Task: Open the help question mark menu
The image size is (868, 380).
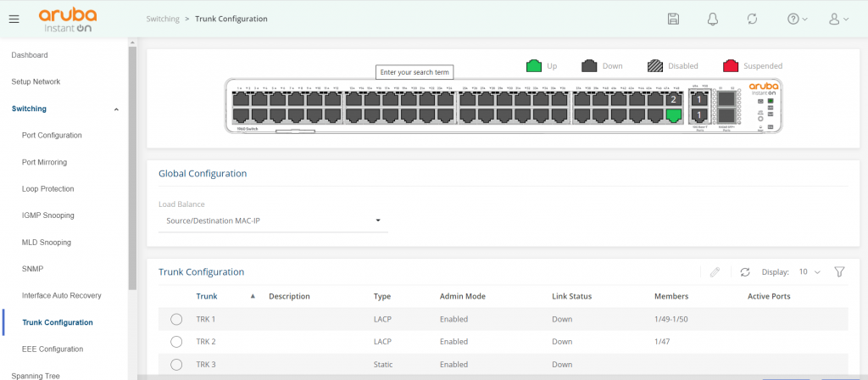Action: 797,19
